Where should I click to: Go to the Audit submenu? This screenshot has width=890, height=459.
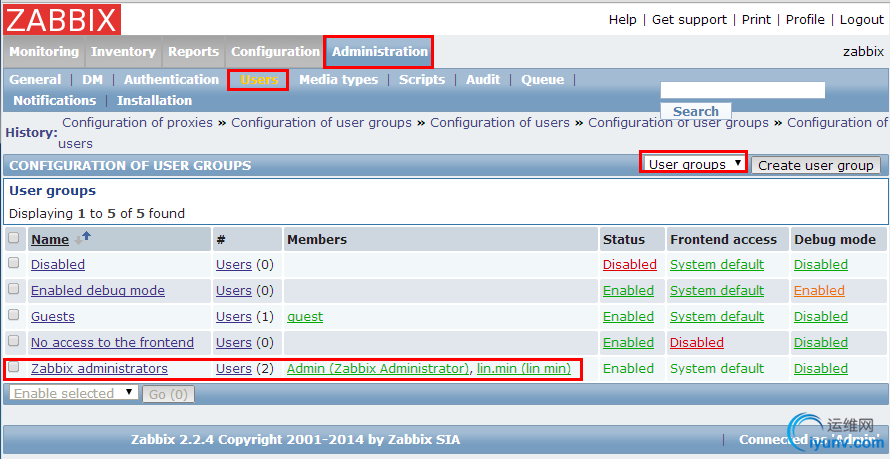point(483,79)
